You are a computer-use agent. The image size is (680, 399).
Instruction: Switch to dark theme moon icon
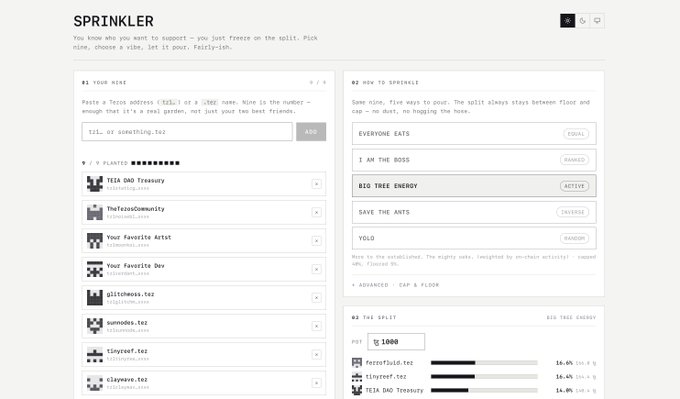(x=582, y=20)
